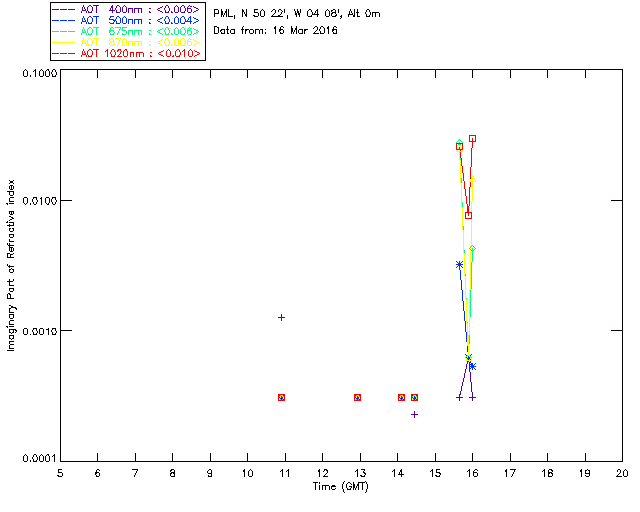Click the x-axis label 7

pyautogui.click(x=135, y=473)
